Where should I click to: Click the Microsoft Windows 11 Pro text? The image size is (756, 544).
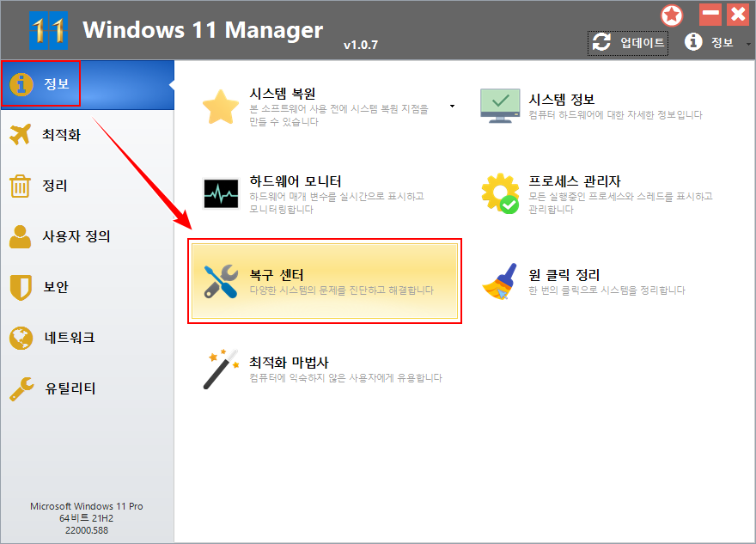coord(87,506)
